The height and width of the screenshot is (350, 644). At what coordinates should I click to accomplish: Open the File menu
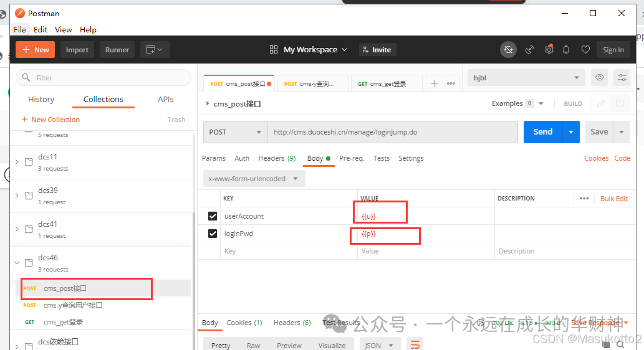click(20, 29)
